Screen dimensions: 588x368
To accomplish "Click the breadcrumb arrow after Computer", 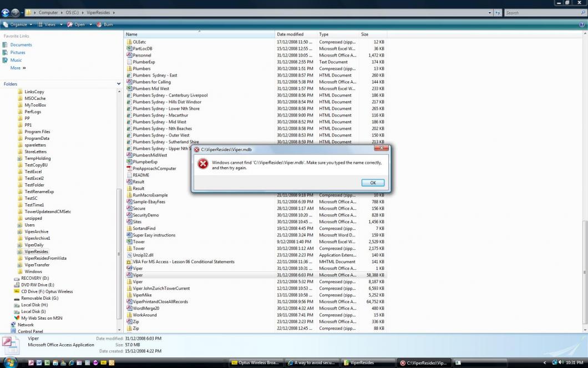I will (x=62, y=13).
